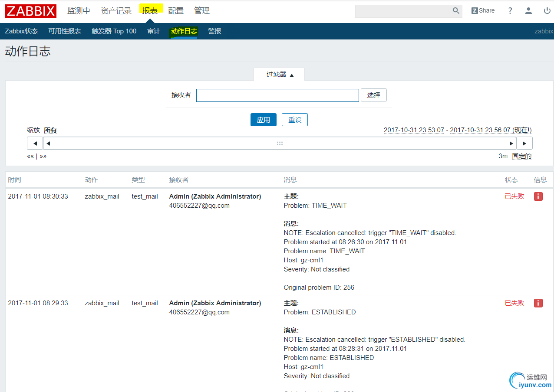Image resolution: width=554 pixels, height=392 pixels.
Task: Click timestamp 2017-11-01 08:29:33
Action: point(38,303)
